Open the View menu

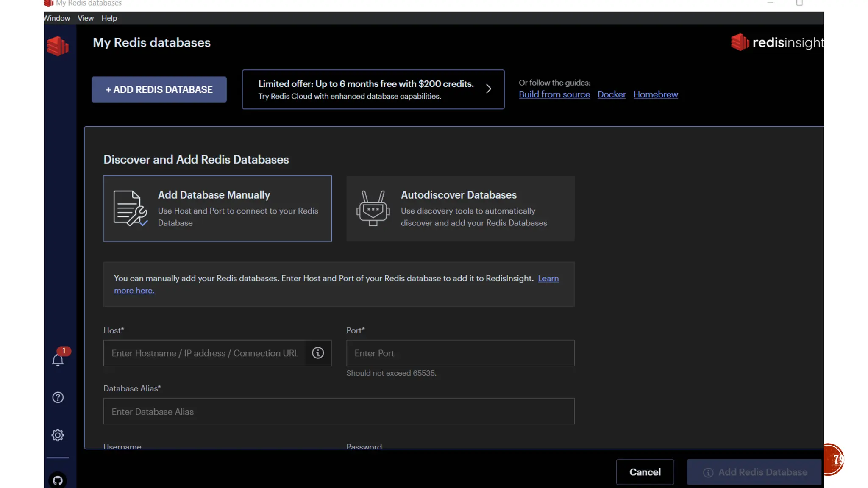(85, 18)
